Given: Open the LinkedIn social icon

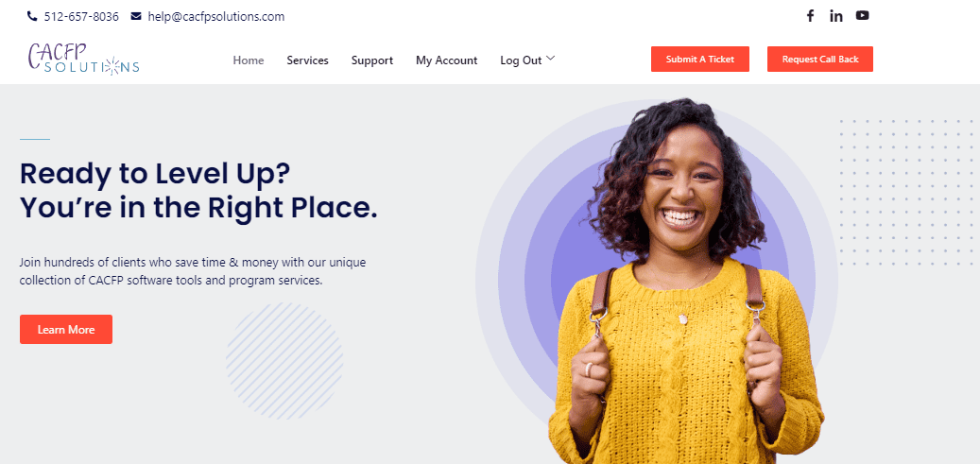Looking at the screenshot, I should [x=836, y=16].
